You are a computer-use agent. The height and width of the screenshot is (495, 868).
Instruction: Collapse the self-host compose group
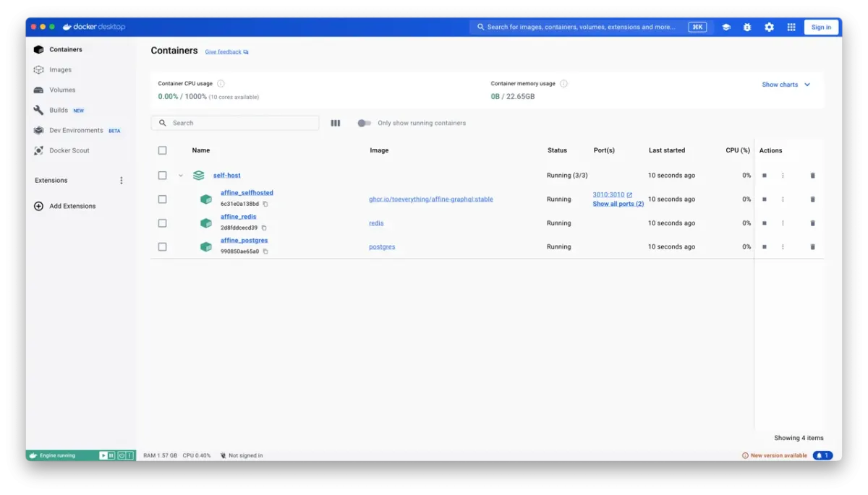click(x=181, y=176)
